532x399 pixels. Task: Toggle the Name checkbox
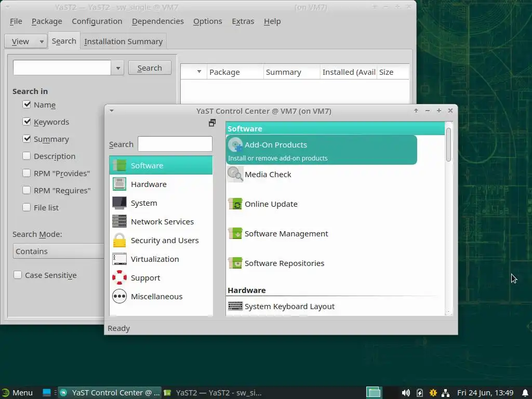click(26, 104)
